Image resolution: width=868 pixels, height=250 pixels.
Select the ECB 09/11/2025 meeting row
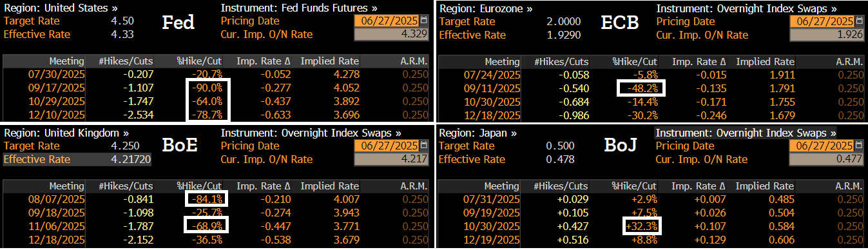click(x=652, y=88)
